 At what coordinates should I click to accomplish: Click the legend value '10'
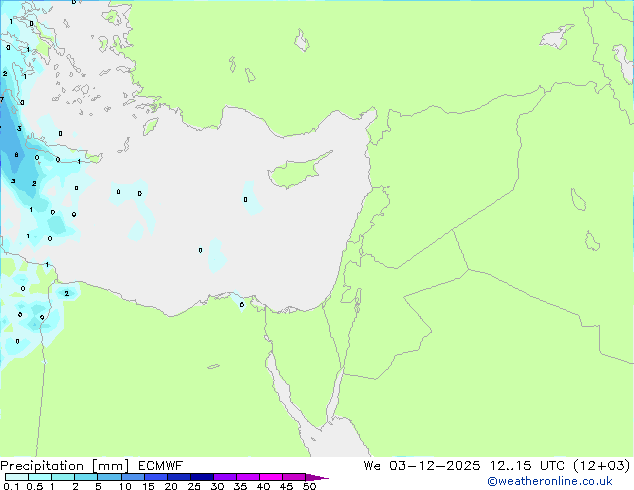coord(125,486)
